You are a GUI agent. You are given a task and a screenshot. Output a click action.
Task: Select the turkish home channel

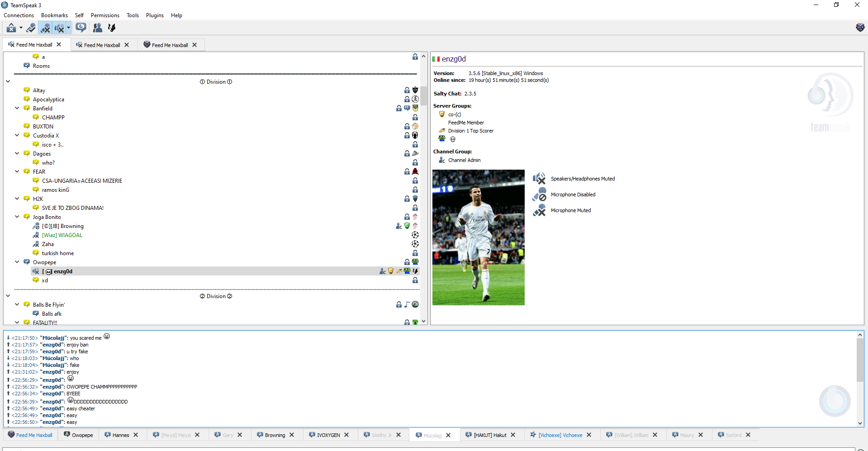(x=57, y=253)
